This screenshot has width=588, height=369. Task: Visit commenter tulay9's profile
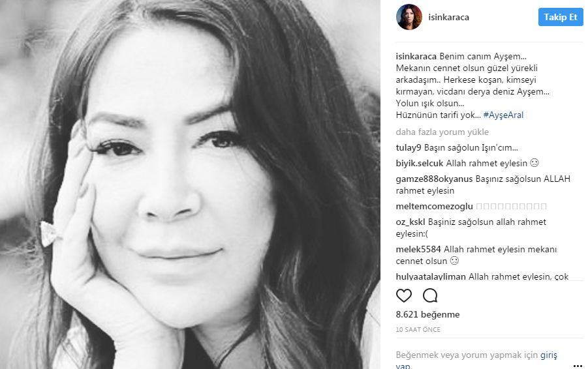(x=409, y=147)
